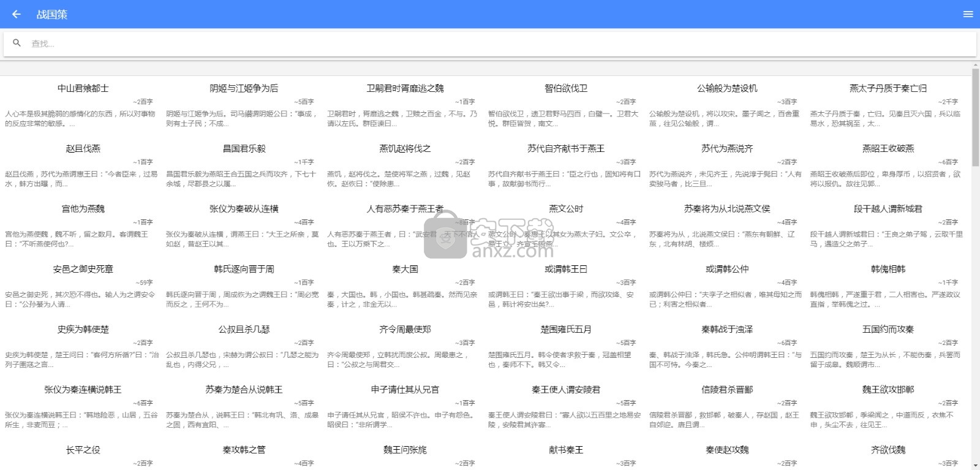Pick the story 长平之役

(x=83, y=450)
